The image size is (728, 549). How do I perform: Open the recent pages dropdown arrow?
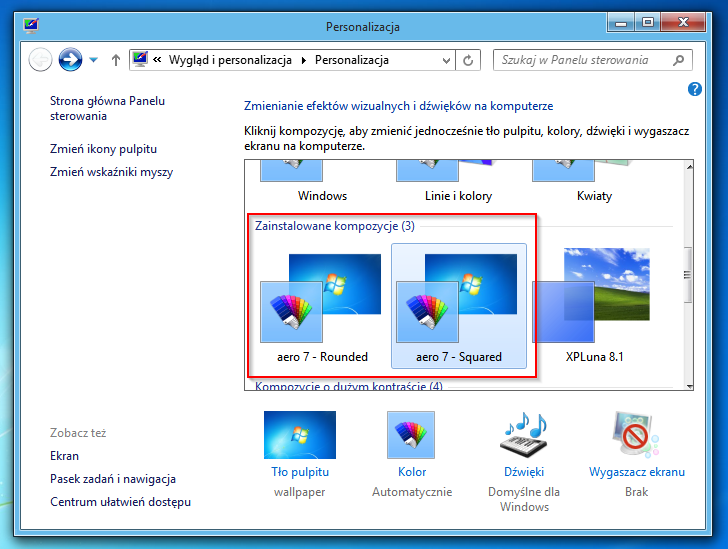pos(94,60)
